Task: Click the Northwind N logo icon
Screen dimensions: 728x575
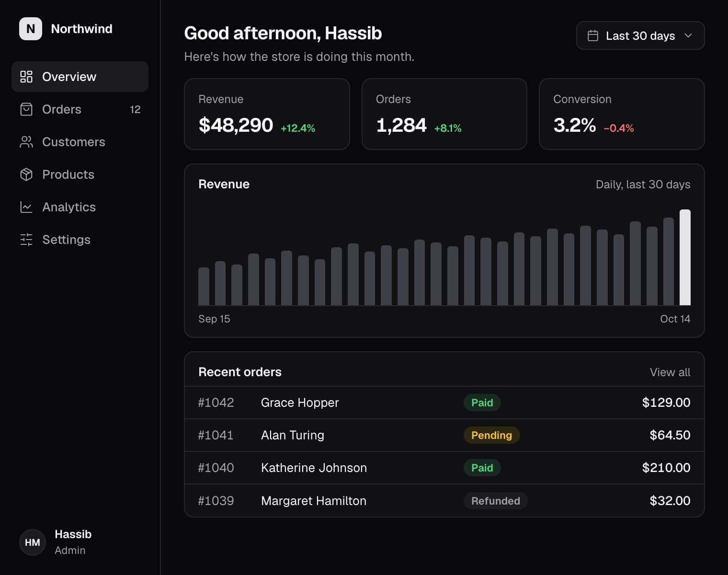Action: click(31, 29)
